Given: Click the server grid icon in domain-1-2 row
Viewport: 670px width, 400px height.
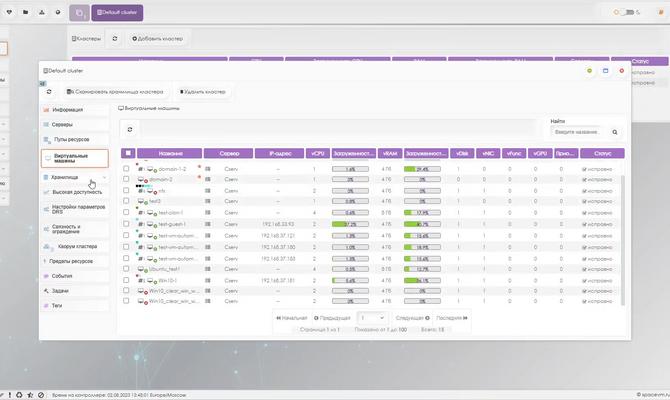Looking at the screenshot, I should (x=208, y=169).
